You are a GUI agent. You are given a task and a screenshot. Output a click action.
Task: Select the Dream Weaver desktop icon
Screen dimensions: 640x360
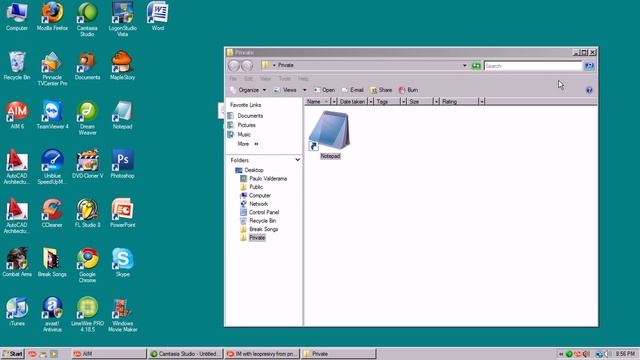87,118
